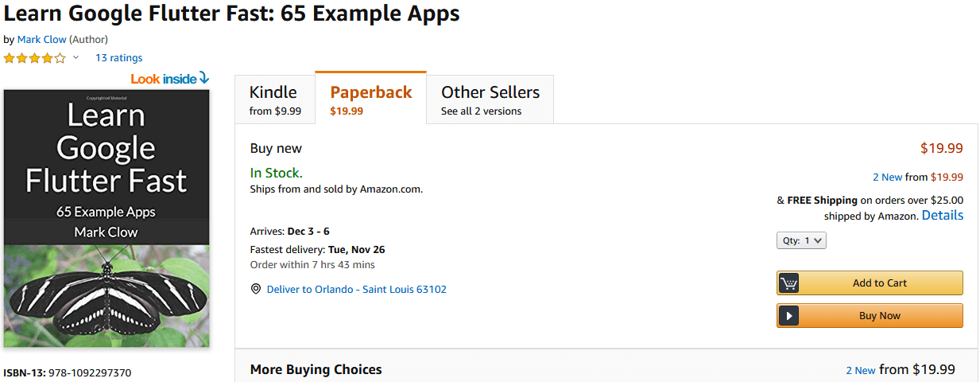Click the Look inside arrow label

pyautogui.click(x=169, y=78)
